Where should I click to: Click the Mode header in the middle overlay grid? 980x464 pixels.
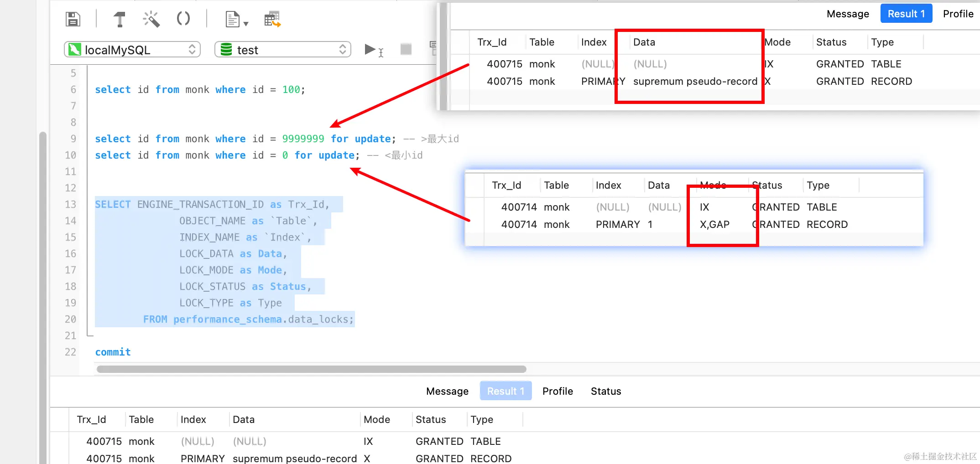pyautogui.click(x=713, y=185)
